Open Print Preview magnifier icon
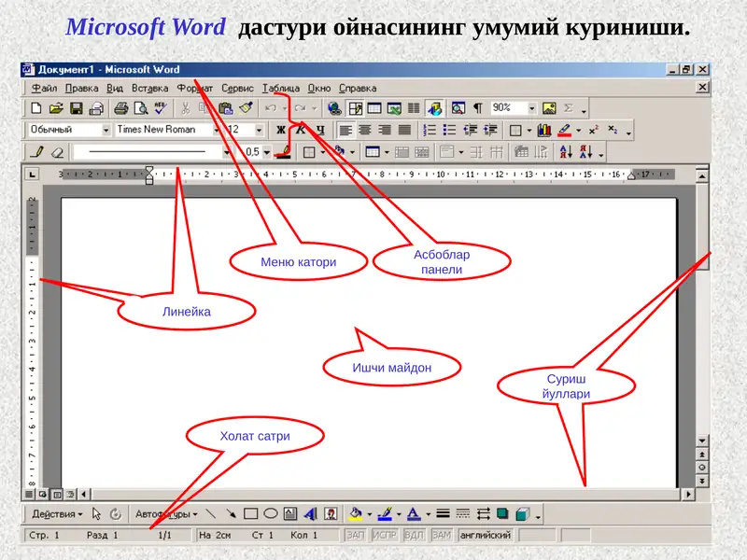The height and width of the screenshot is (560, 747). [x=141, y=108]
